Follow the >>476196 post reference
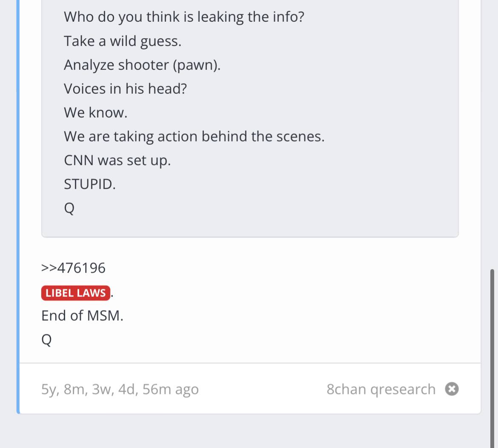The image size is (498, 448). [x=73, y=268]
